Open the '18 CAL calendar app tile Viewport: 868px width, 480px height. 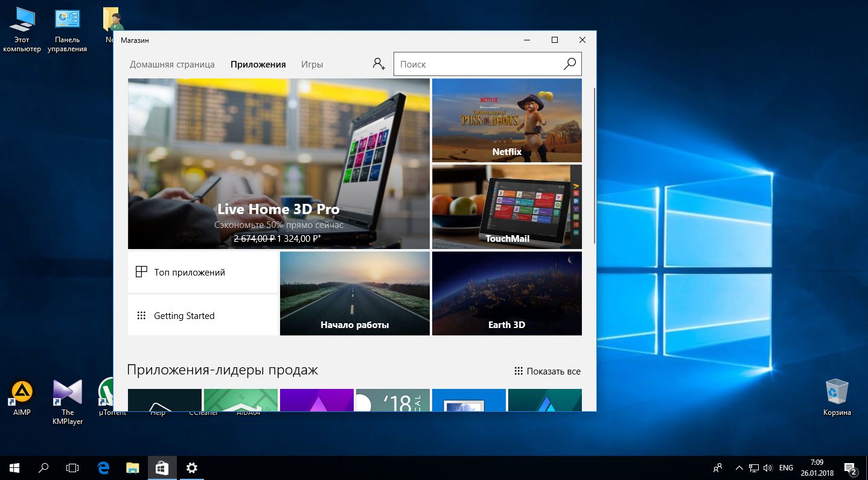pos(393,400)
